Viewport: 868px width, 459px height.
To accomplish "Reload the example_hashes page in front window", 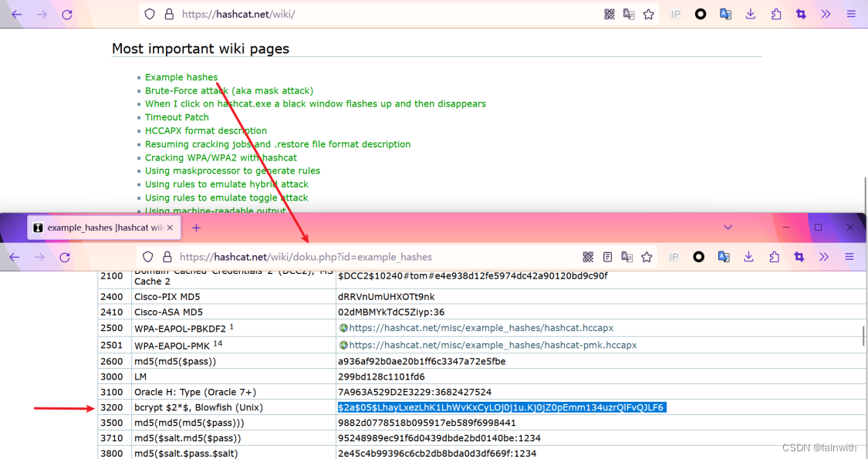I will [65, 257].
